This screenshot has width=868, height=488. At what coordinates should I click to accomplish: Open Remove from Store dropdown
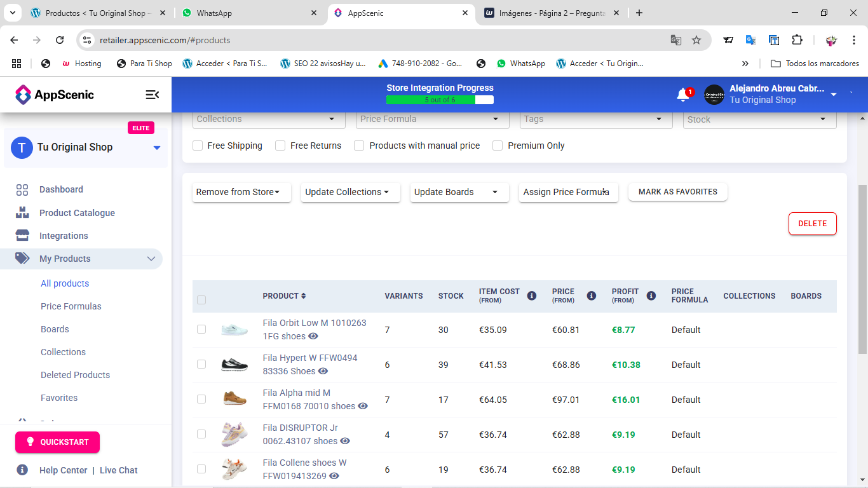241,192
